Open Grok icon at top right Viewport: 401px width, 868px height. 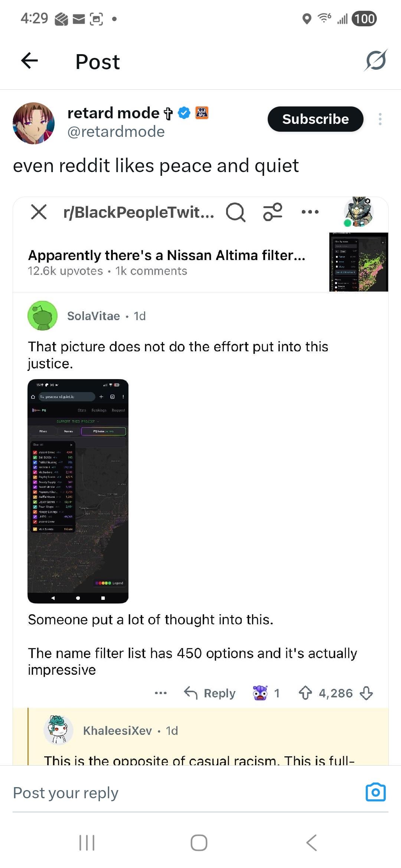376,60
